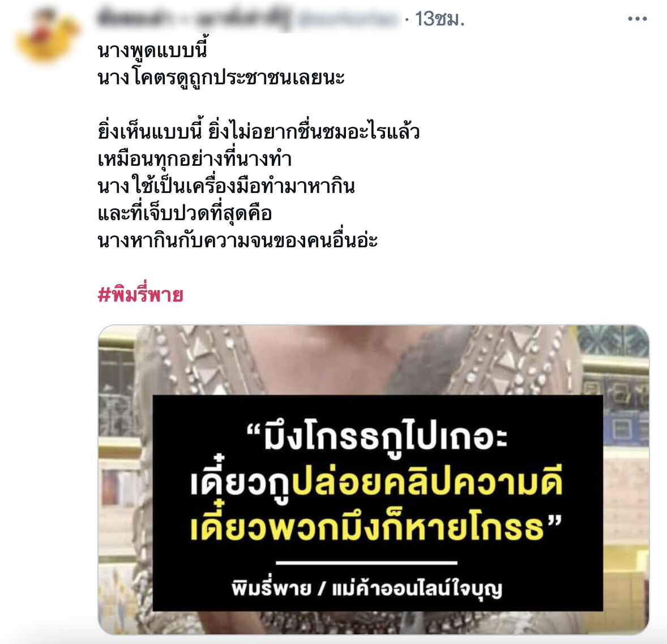Click the line "เหมือนทุกอย่างที่นางทำ"
The image size is (667, 644).
194,158
